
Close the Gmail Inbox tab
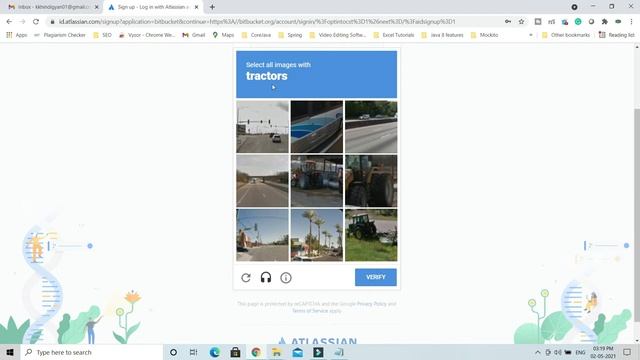point(97,7)
